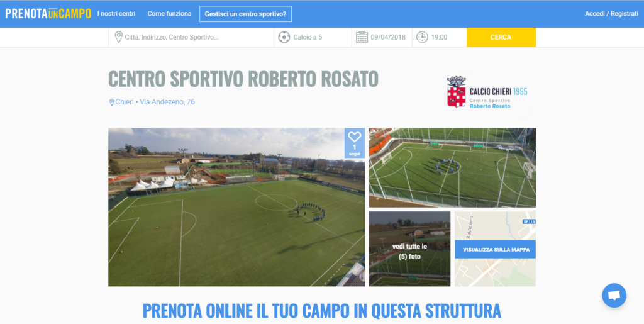Click the location pin icon in search bar
Viewport: 644px width, 324px height.
[x=118, y=37]
